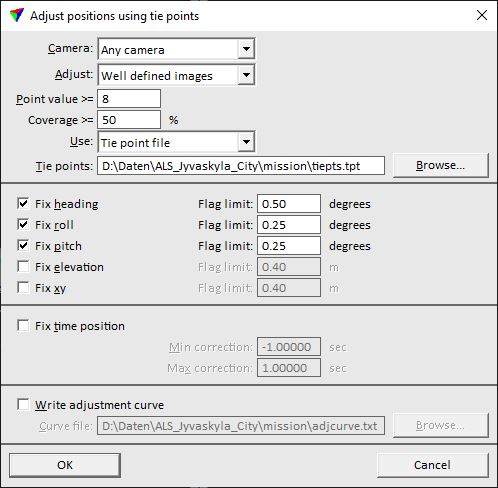Enable the Fix xy checkbox
The width and height of the screenshot is (498, 488).
coord(23,287)
